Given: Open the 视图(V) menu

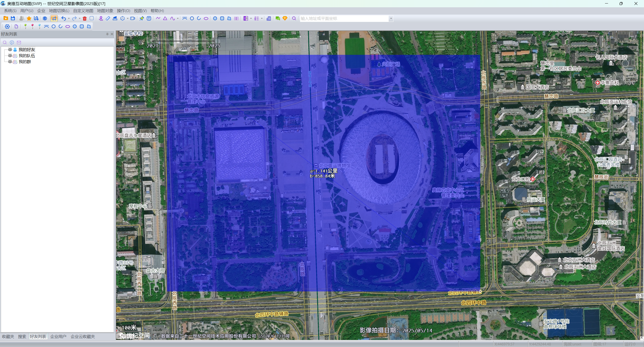Looking at the screenshot, I should 140,11.
